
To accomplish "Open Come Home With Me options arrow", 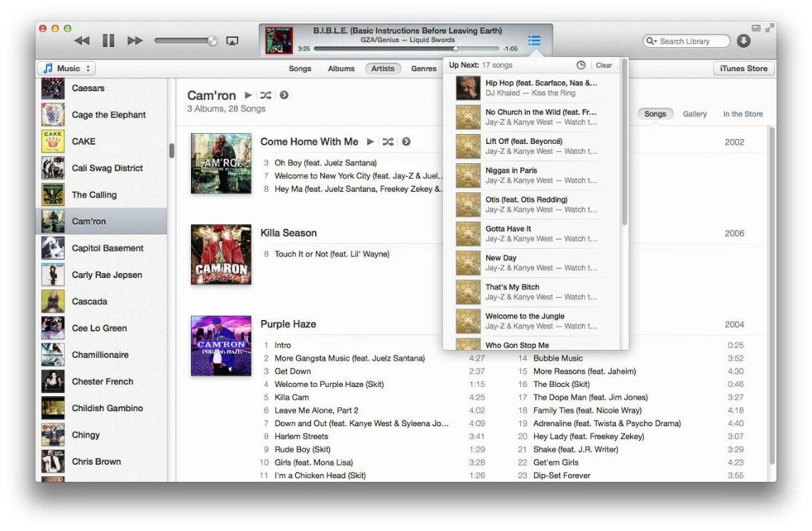I will click(406, 142).
